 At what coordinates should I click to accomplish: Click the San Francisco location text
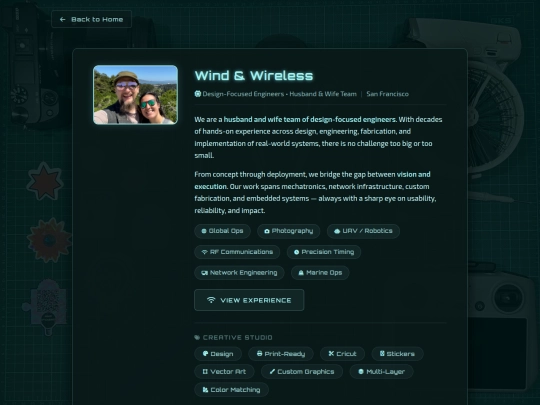[387, 94]
